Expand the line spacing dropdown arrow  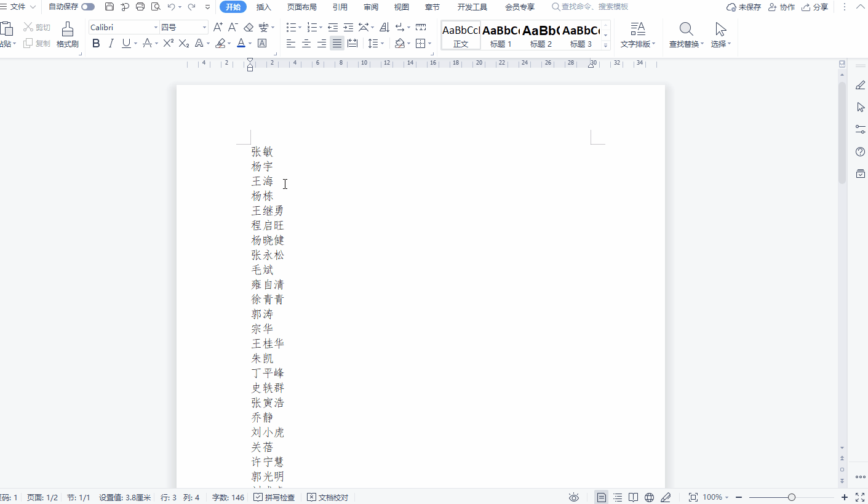click(382, 44)
